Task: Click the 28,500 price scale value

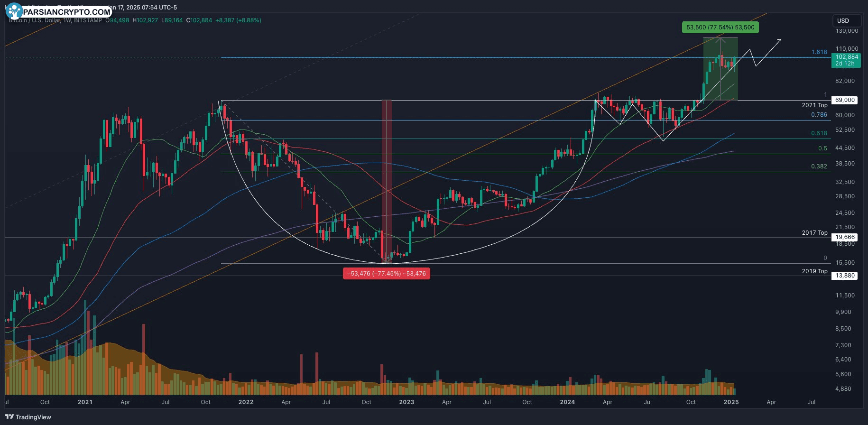Action: pyautogui.click(x=845, y=196)
